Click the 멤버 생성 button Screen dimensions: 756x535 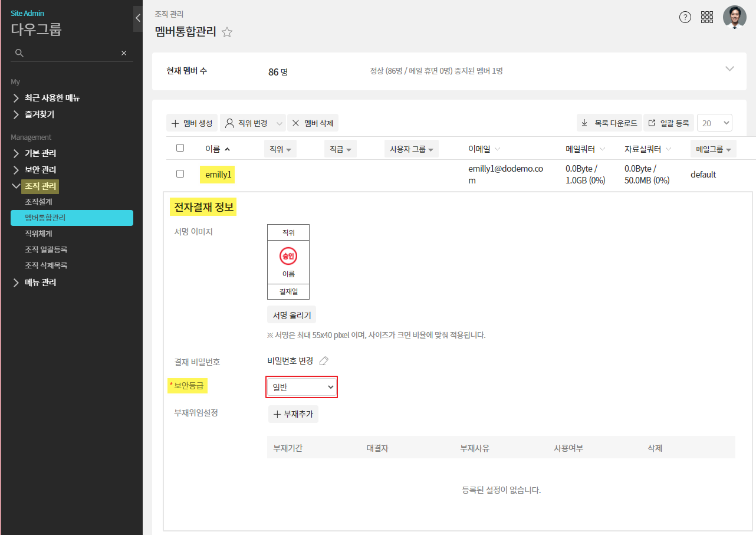(x=192, y=123)
